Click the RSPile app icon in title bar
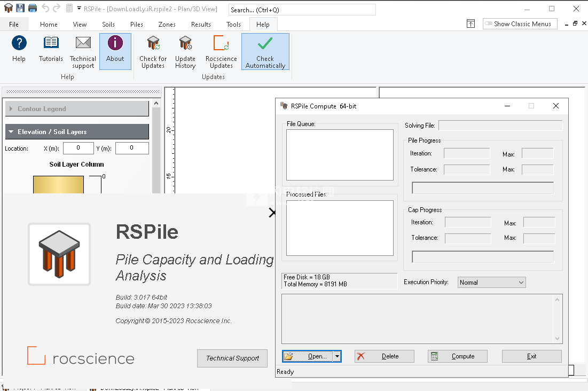 (8, 8)
